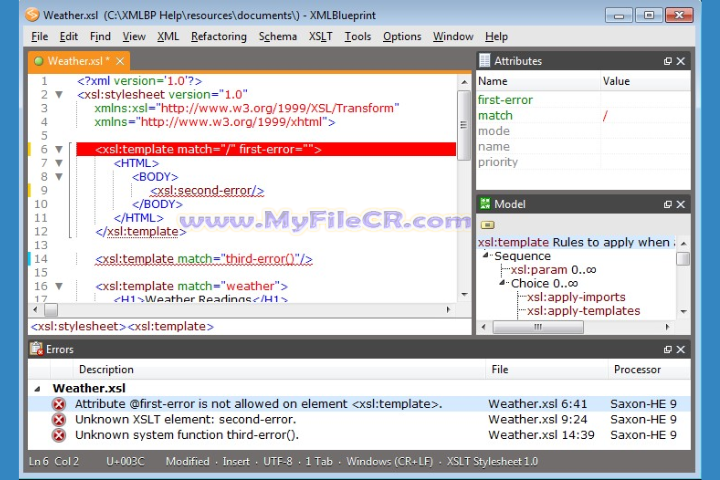The width and height of the screenshot is (720, 480).
Task: Open the Edit menu
Action: point(68,36)
